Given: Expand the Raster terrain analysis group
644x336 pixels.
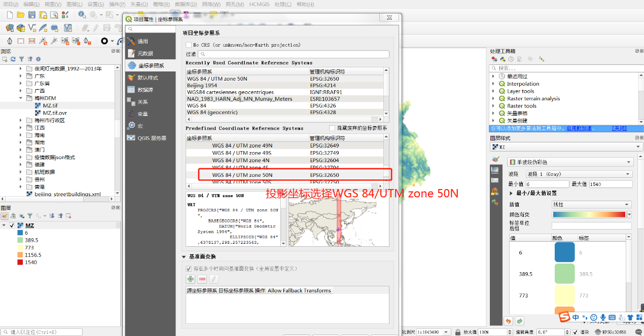Looking at the screenshot, I should pyautogui.click(x=493, y=99).
